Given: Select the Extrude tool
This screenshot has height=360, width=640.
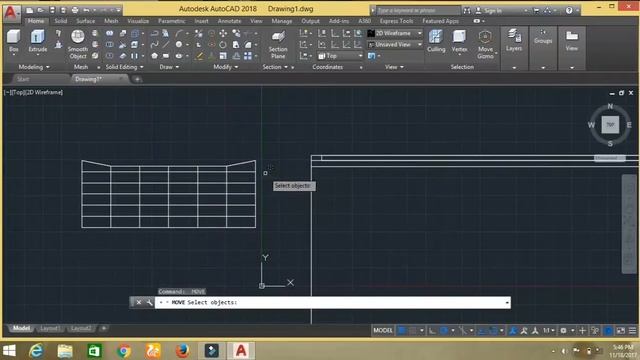Looking at the screenshot, I should pos(38,41).
